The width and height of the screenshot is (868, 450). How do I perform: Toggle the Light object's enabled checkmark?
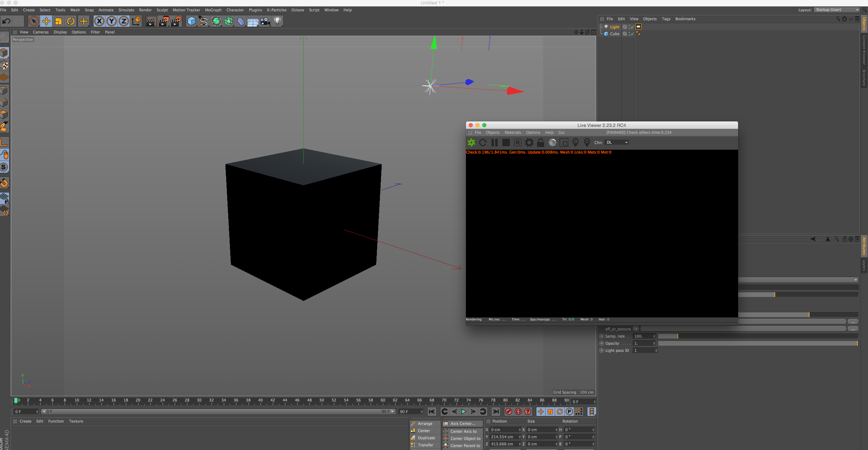(632, 27)
